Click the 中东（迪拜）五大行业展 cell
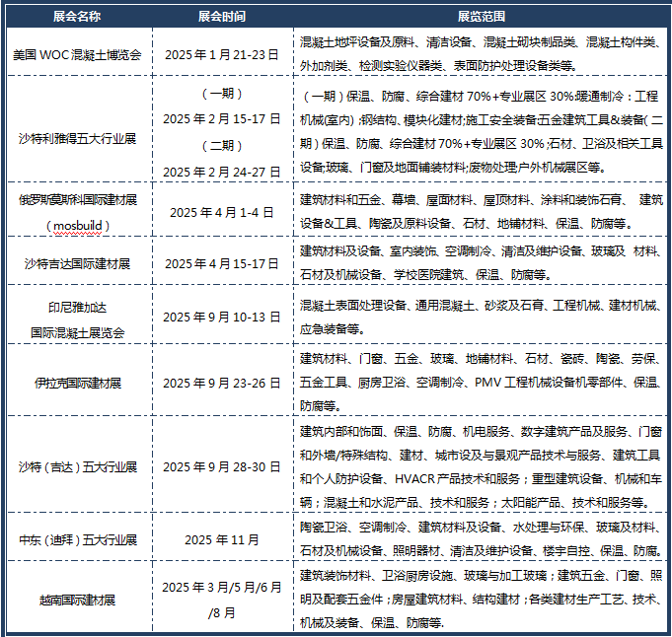Viewport: 672px width, 637px height. coord(78,539)
